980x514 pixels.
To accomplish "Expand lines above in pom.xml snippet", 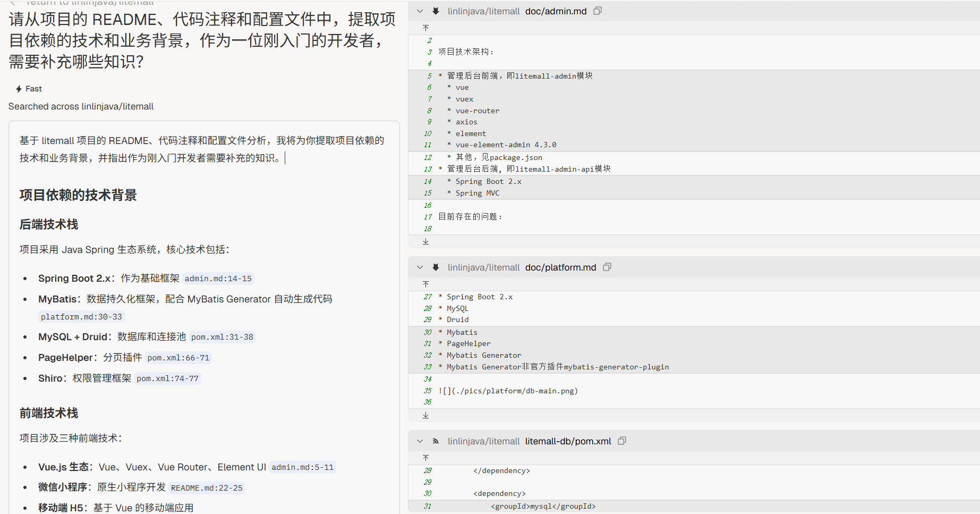I will coord(425,458).
